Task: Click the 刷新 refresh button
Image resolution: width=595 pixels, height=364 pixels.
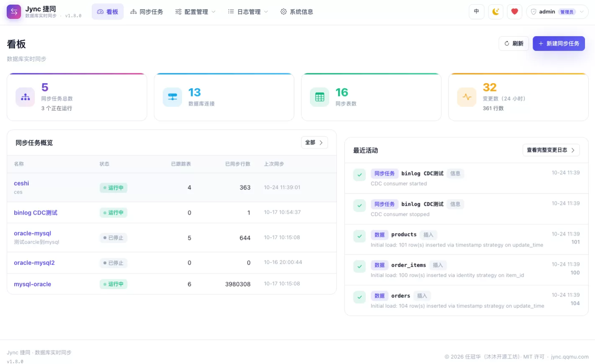Action: click(514, 43)
